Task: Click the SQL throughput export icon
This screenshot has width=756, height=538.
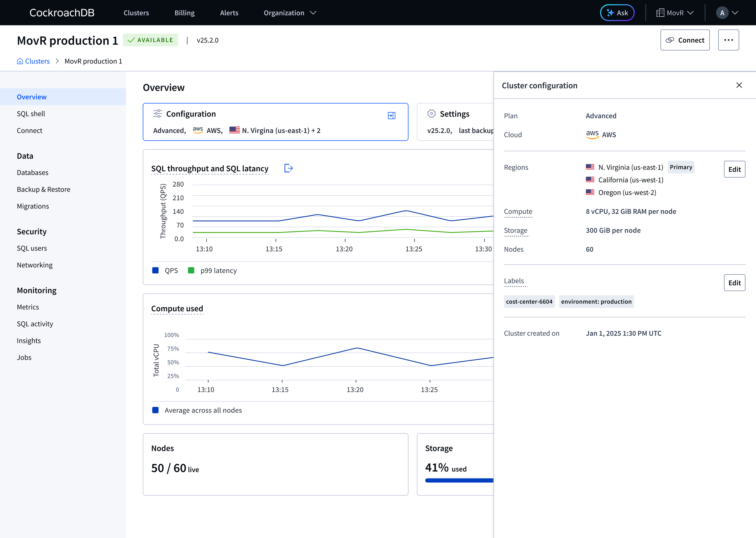Action: click(x=288, y=168)
